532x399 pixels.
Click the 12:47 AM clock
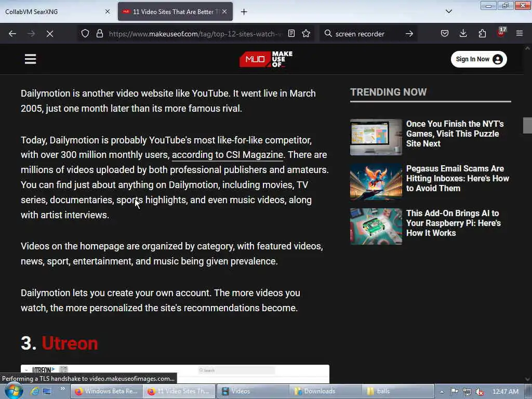click(x=505, y=392)
